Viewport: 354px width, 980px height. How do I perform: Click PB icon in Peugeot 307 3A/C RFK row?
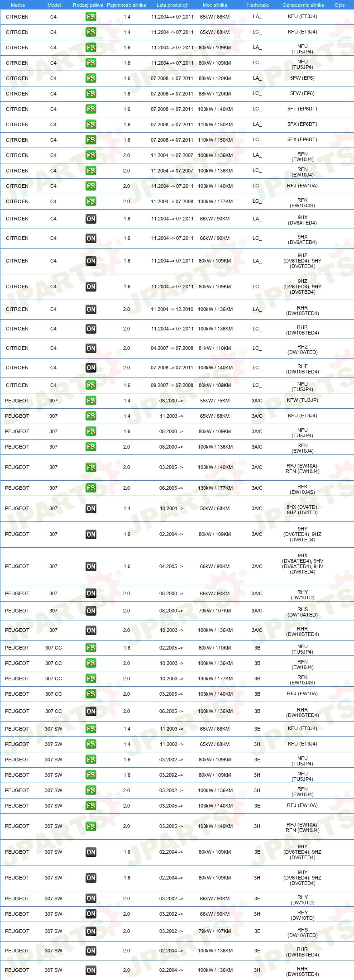point(91,488)
